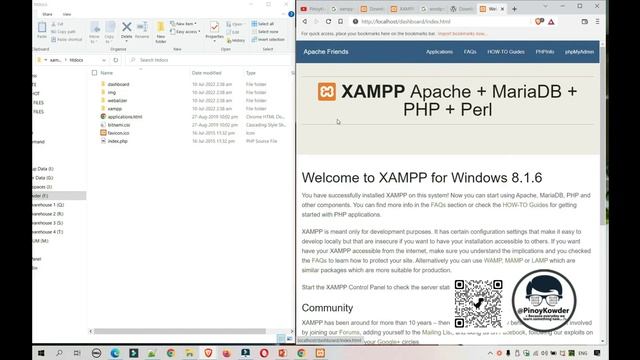Click the browser reload button
The height and width of the screenshot is (360, 640).
tap(328, 21)
